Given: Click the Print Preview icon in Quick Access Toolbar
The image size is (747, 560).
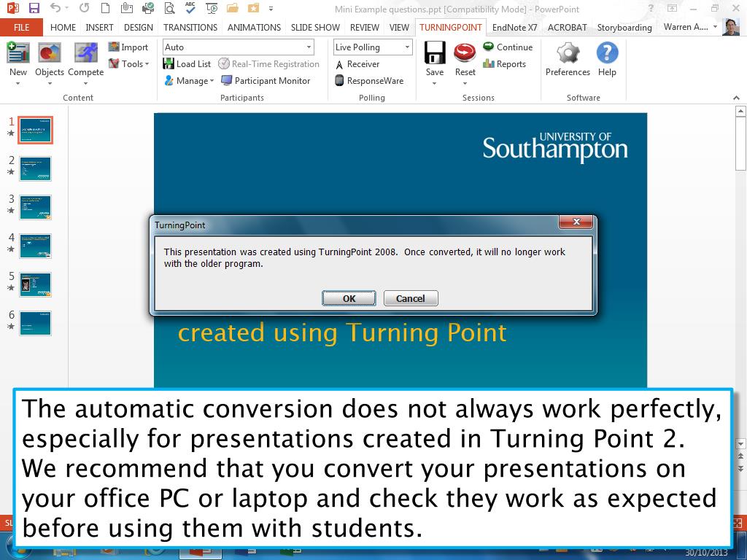Looking at the screenshot, I should 169,8.
